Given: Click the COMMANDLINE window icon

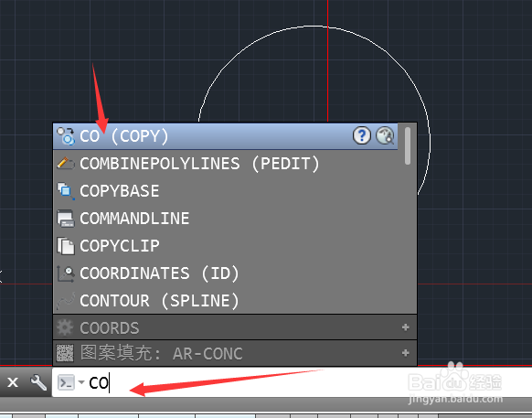Looking at the screenshot, I should click(x=66, y=219).
